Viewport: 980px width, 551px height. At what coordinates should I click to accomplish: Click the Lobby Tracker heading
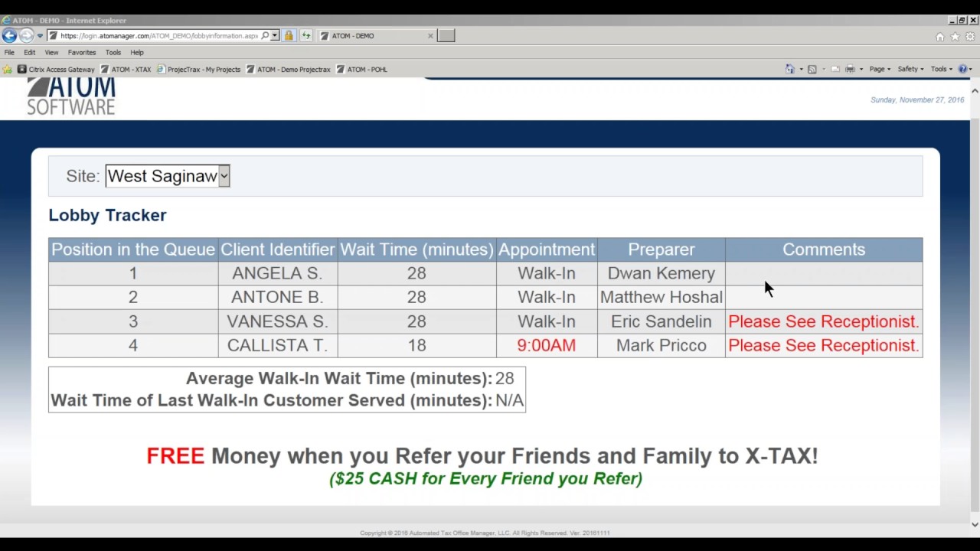pyautogui.click(x=107, y=215)
